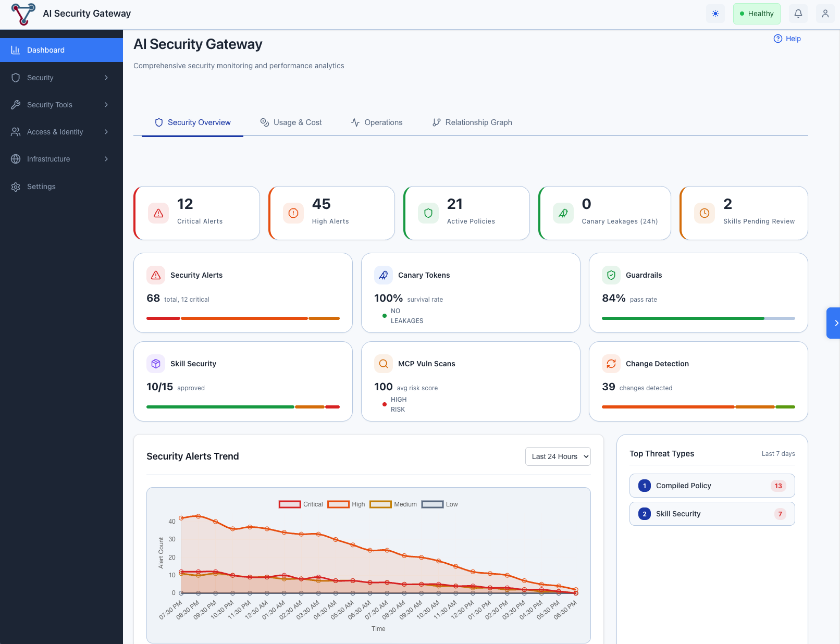
Task: Click the Canary Tokens feather icon
Action: (x=383, y=275)
